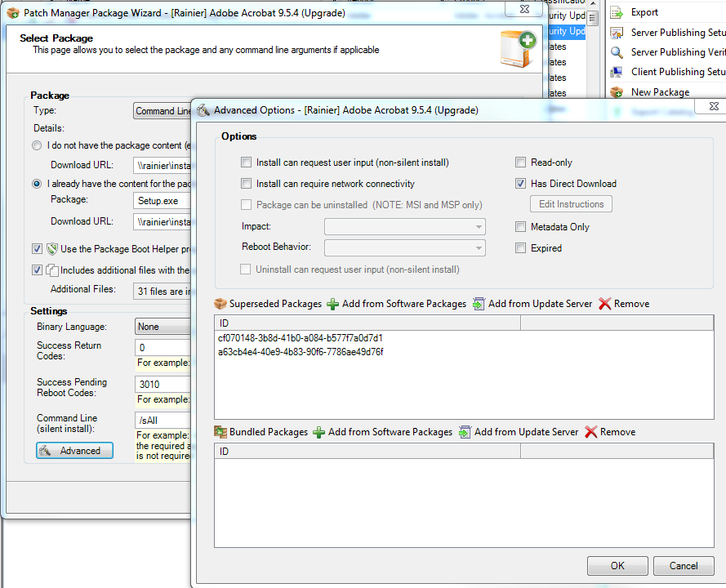
Task: Select Client Publishing Setup action
Action: click(679, 72)
